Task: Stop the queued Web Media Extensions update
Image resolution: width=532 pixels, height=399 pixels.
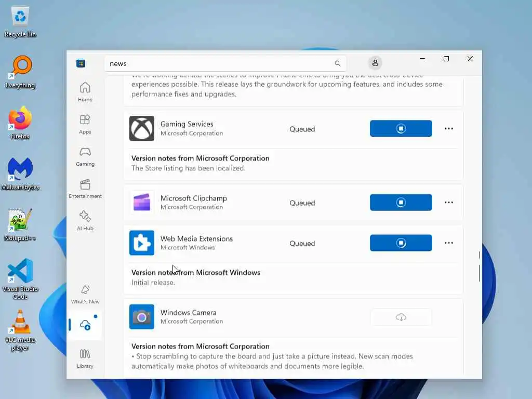Action: (x=401, y=243)
